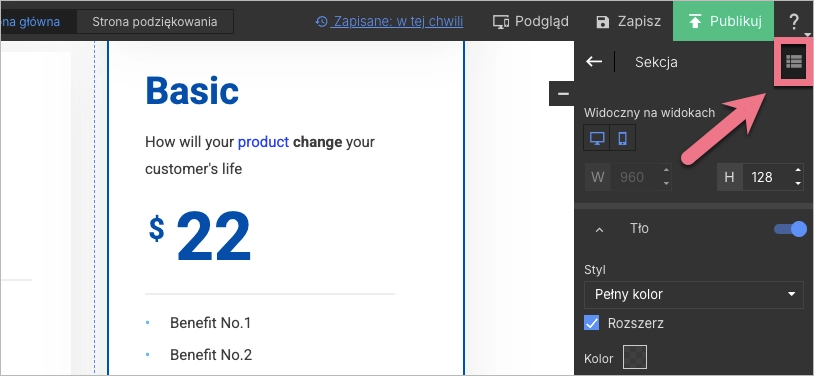Switch to Strona podziękowania tab

tap(155, 22)
